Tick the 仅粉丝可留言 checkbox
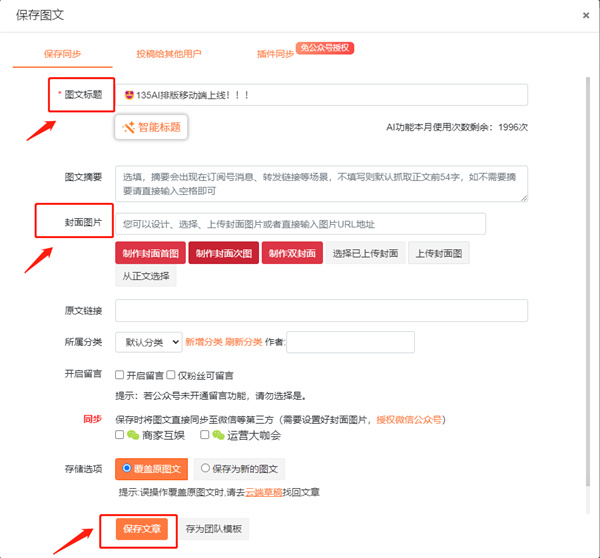Screen dimensions: 600x558 (171, 375)
